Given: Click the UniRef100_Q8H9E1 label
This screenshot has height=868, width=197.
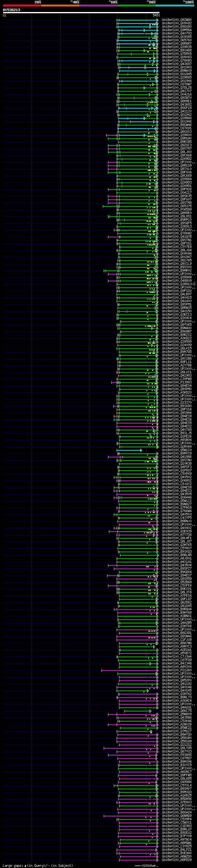Looking at the screenshot, I should point(176,101).
